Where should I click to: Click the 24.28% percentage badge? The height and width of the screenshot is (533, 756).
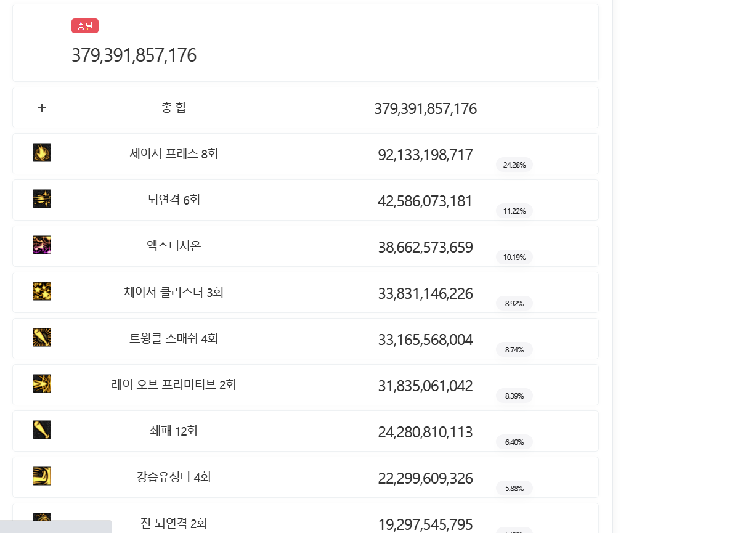(514, 165)
